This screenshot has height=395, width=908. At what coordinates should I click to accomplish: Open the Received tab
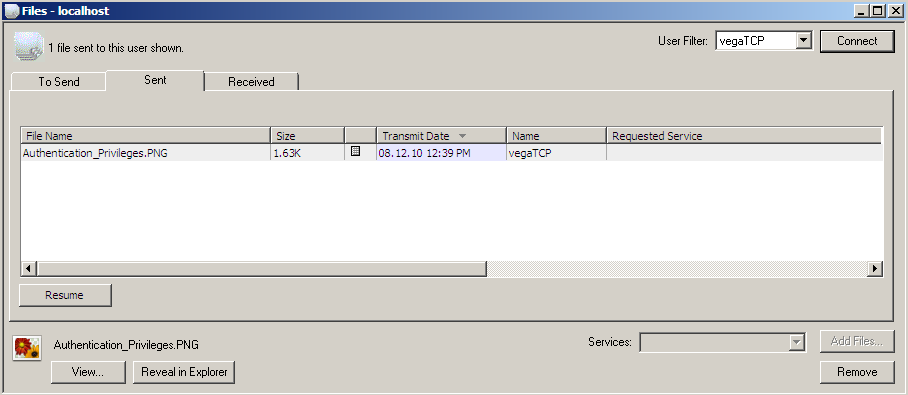pos(251,82)
